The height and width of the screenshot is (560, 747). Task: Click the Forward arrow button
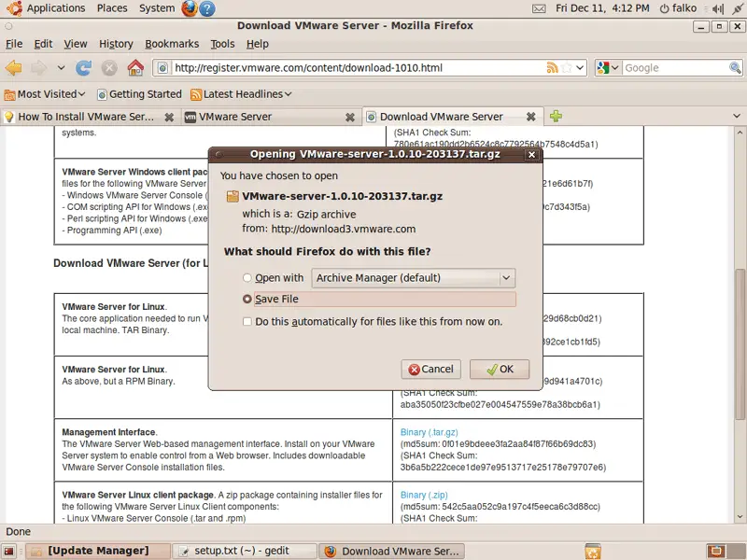tap(39, 67)
